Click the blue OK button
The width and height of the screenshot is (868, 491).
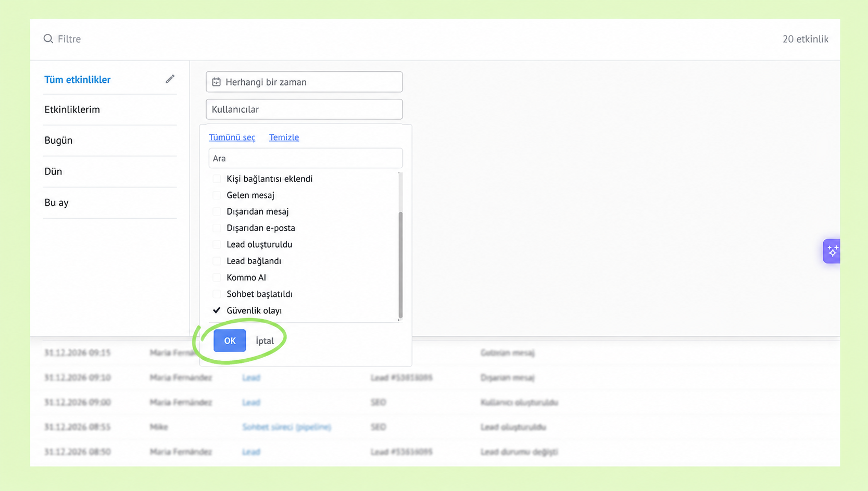230,341
